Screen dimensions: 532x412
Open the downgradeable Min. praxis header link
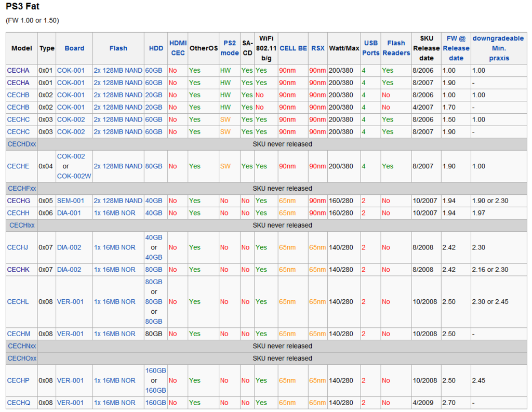click(499, 48)
